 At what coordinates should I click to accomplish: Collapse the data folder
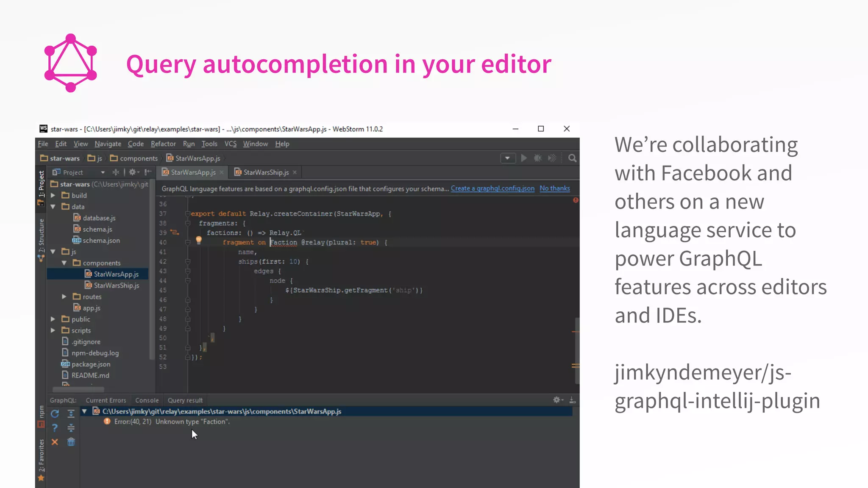53,207
